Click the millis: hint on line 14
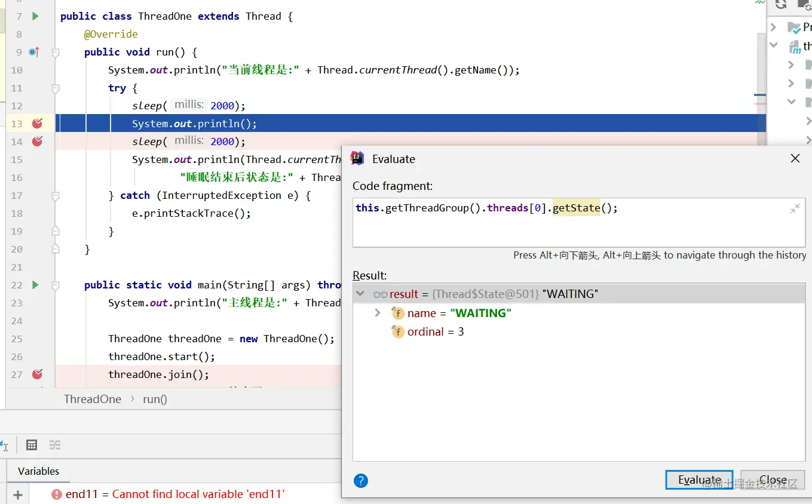 (189, 141)
